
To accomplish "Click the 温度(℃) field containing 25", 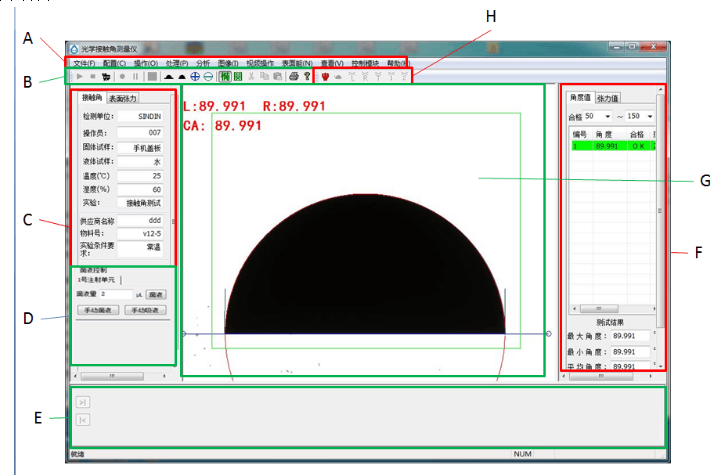I will (x=140, y=176).
